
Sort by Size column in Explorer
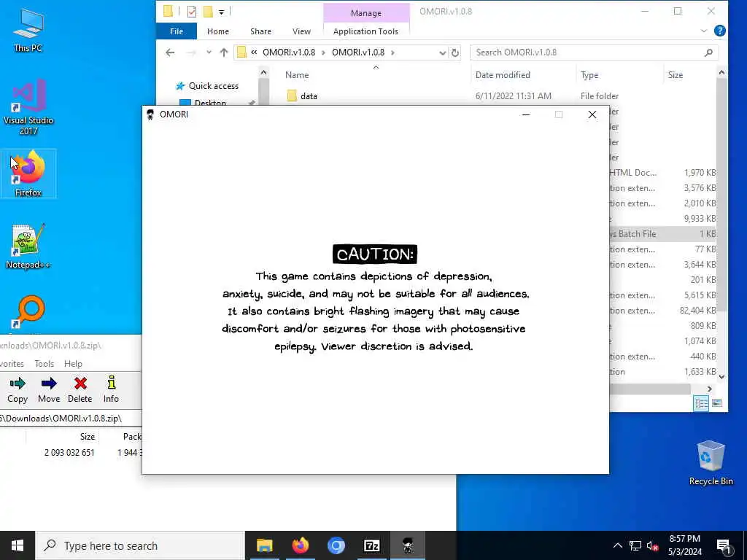pos(675,75)
